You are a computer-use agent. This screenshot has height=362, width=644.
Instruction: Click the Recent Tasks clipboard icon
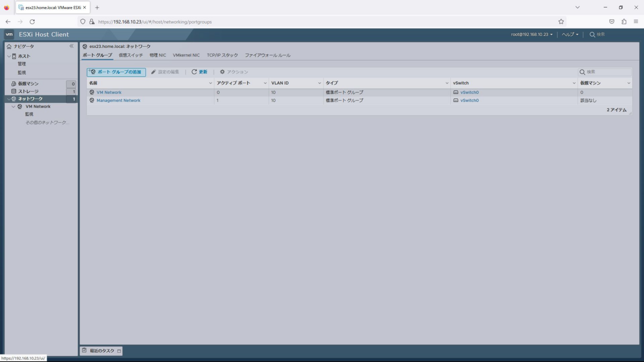point(84,350)
